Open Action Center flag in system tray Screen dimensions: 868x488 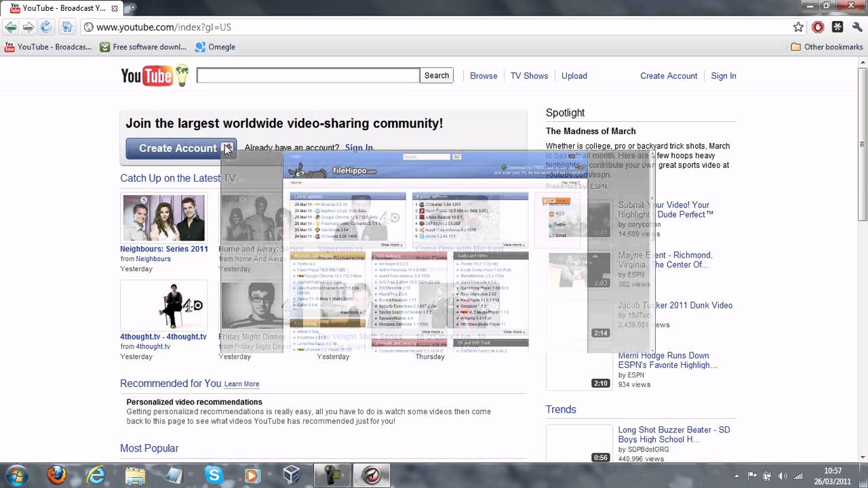pyautogui.click(x=752, y=476)
